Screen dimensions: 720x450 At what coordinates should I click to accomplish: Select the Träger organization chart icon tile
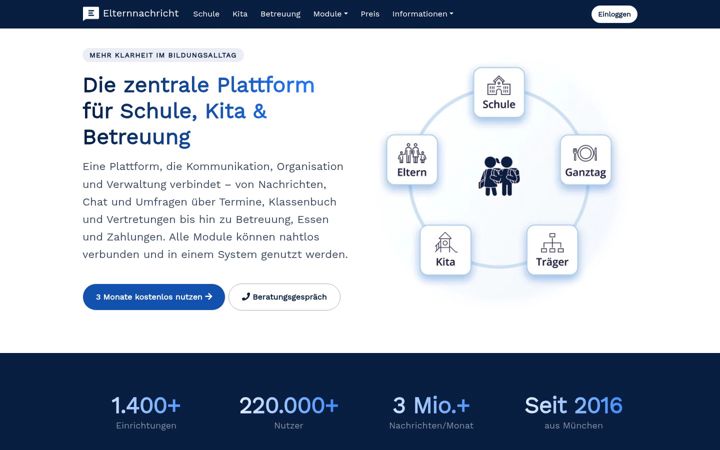point(552,250)
